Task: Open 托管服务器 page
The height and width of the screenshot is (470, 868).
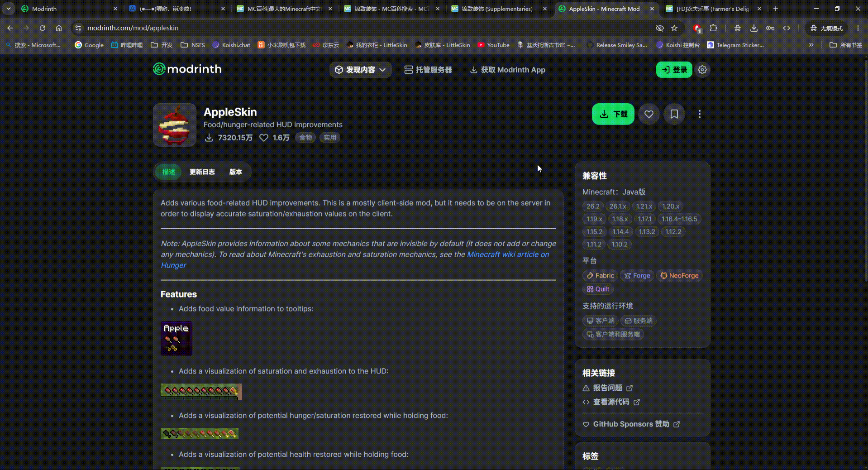Action: coord(428,70)
